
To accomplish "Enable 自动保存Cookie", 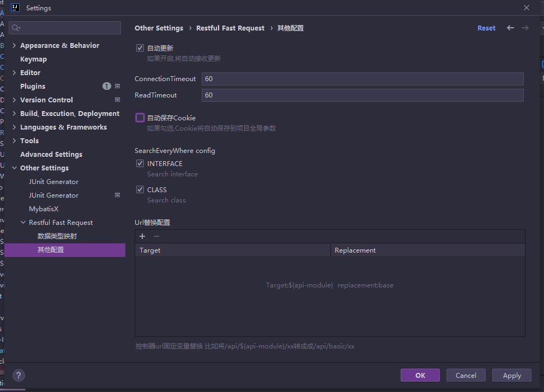I will click(x=140, y=118).
